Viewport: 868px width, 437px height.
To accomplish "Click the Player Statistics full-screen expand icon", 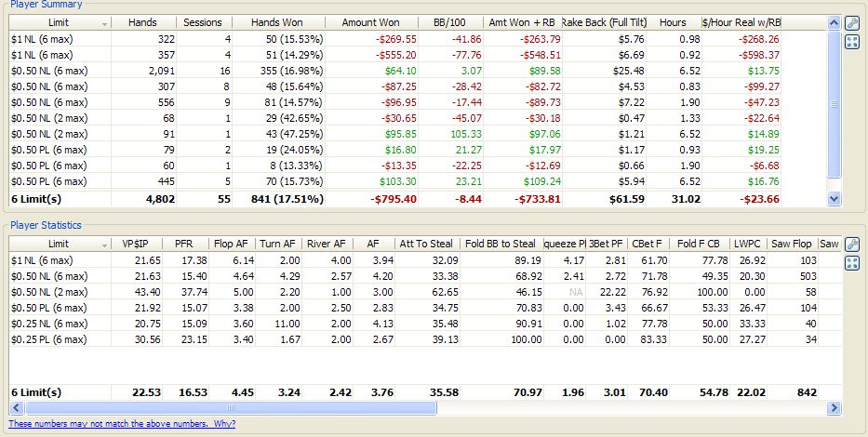I will point(852,263).
